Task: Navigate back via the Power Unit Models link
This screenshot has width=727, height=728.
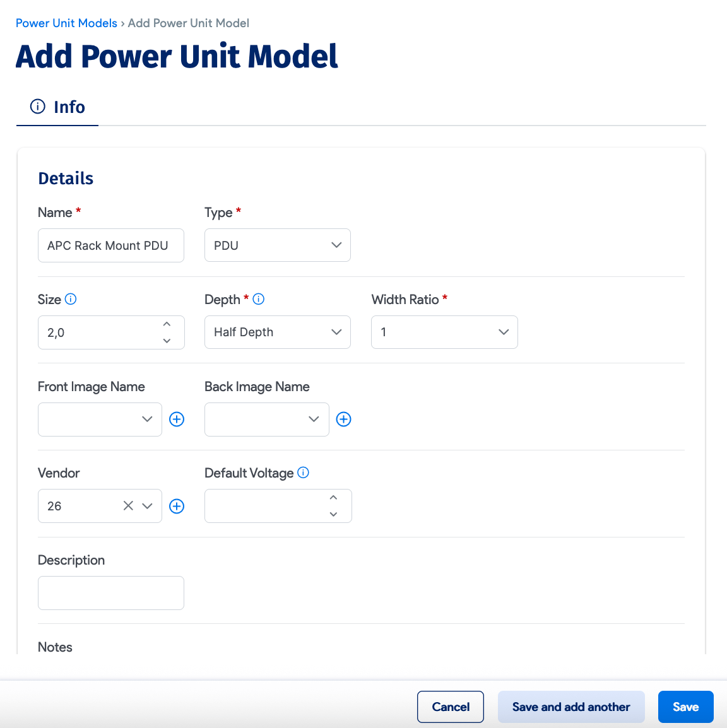Action: point(66,23)
